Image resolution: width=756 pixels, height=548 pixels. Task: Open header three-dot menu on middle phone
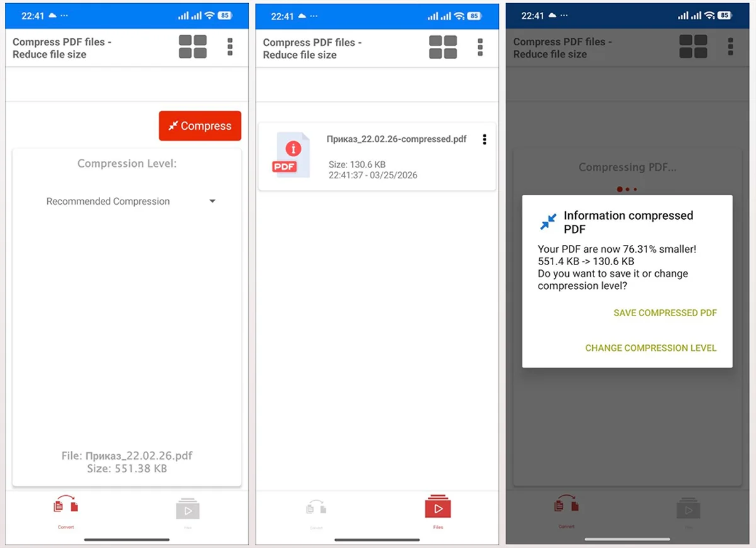click(480, 47)
